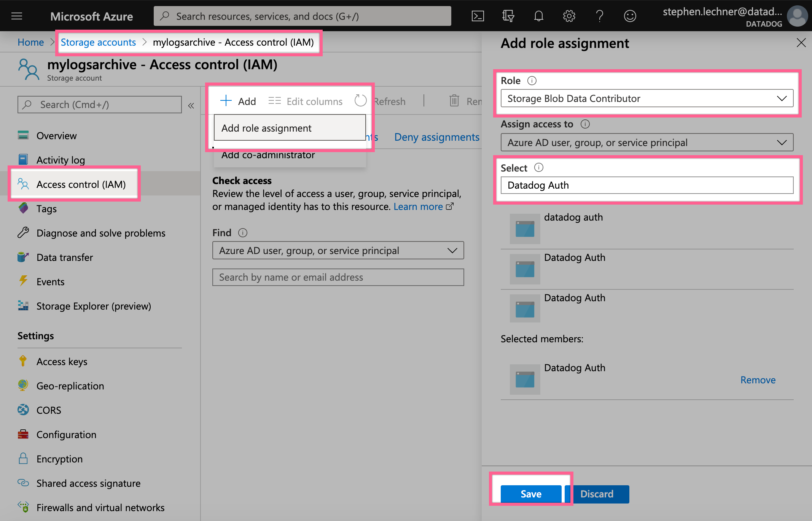Viewport: 812px width, 521px height.
Task: Click Remove for selected Datadog Auth member
Action: 758,380
